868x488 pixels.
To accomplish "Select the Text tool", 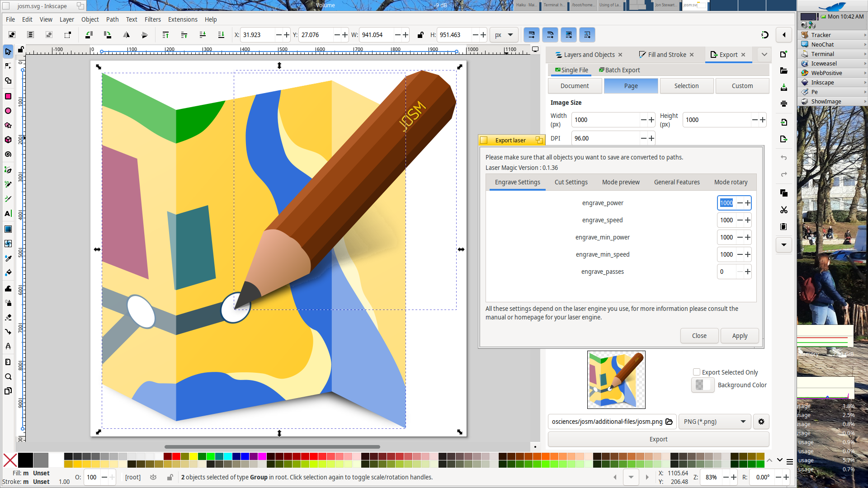I will [8, 214].
